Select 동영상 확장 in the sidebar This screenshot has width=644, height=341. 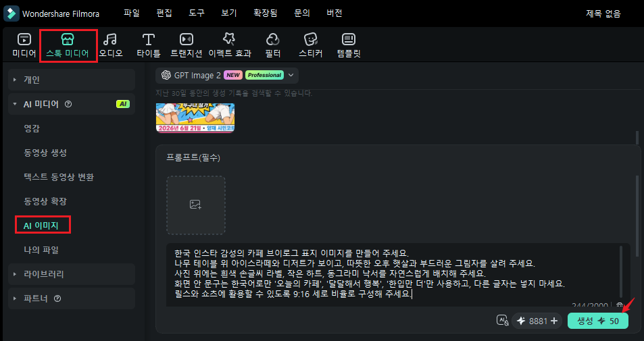coord(45,201)
